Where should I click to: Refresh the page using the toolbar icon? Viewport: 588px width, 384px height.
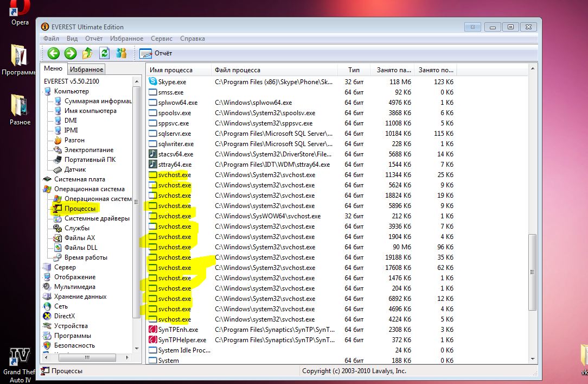[104, 53]
